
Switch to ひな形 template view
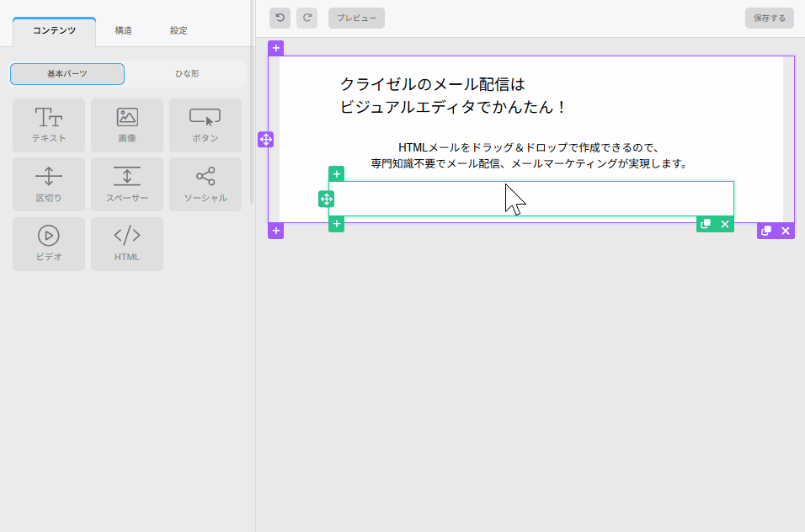pos(185,74)
